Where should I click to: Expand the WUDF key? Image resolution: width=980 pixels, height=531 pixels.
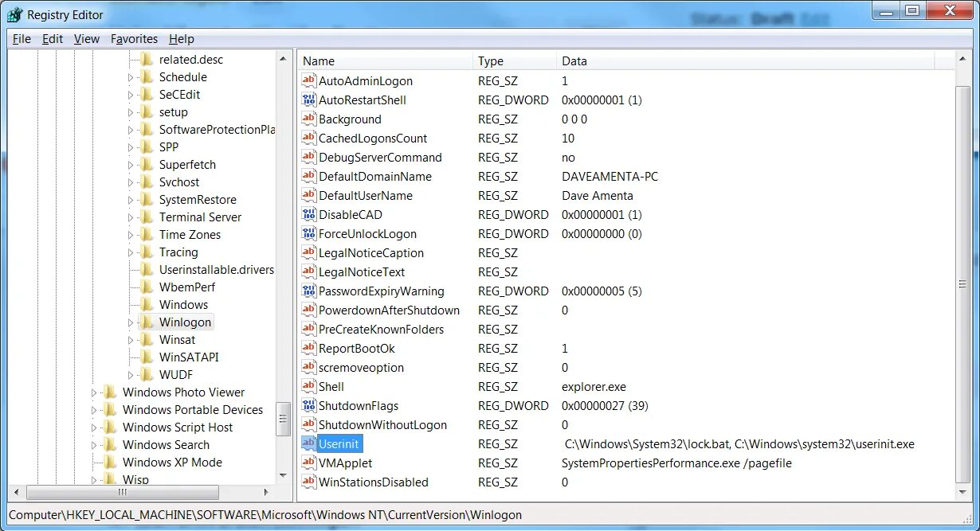131,375
